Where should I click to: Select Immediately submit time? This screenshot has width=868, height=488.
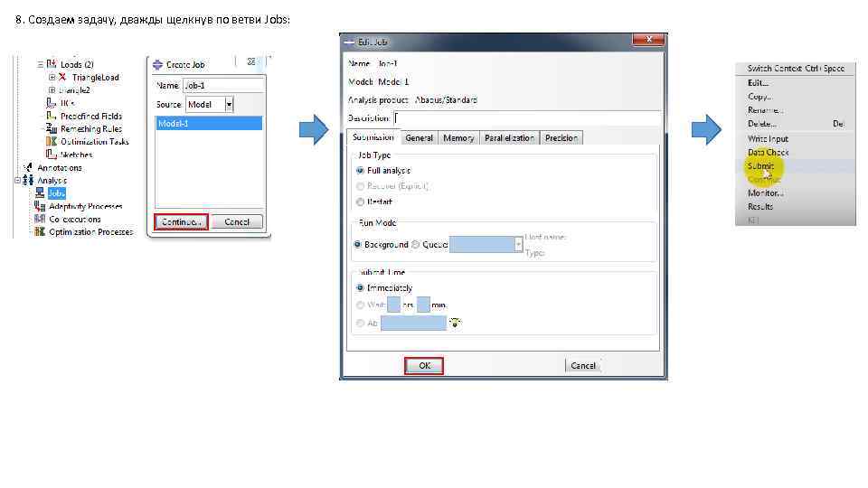361,287
